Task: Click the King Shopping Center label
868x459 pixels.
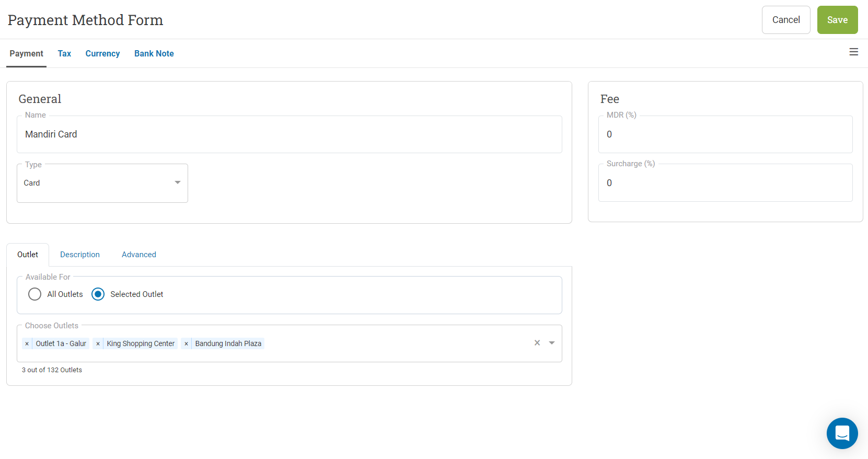Action: [x=141, y=343]
